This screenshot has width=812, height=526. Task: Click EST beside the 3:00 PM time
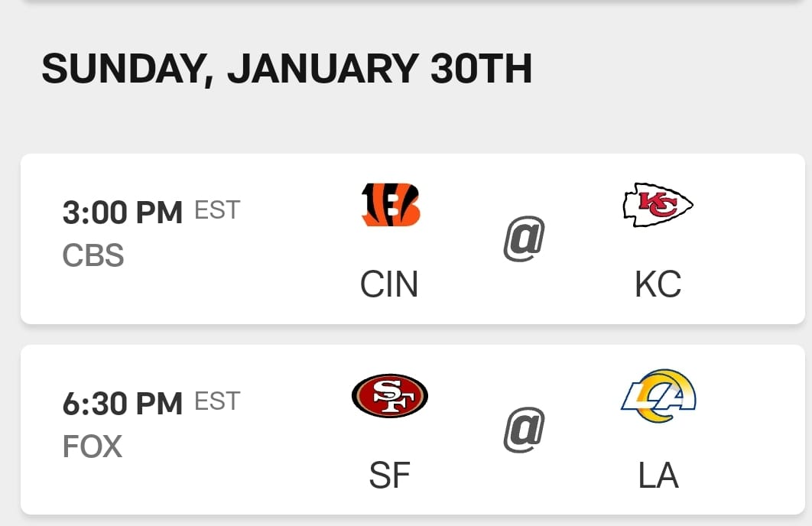pyautogui.click(x=217, y=209)
